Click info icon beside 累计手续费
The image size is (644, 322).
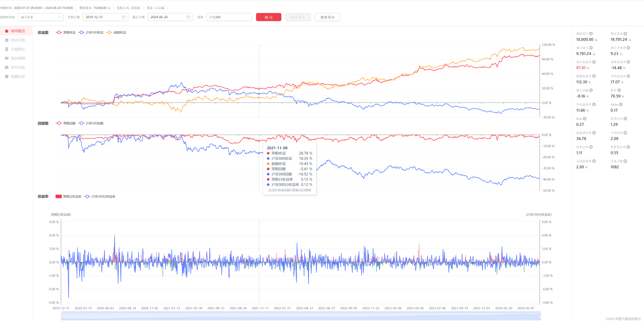pos(628,48)
